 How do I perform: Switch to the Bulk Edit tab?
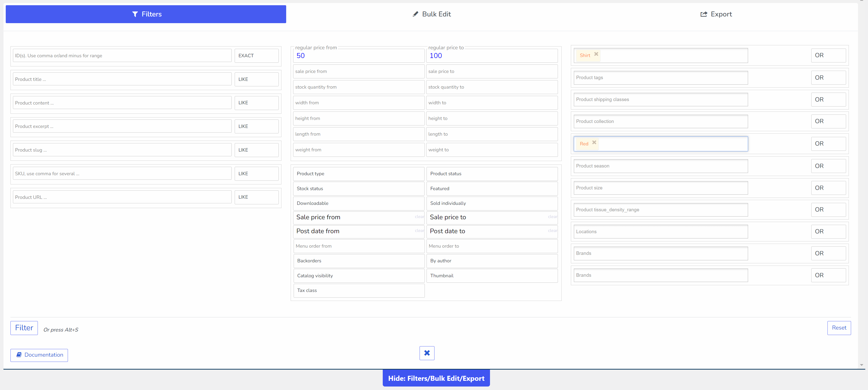click(432, 14)
